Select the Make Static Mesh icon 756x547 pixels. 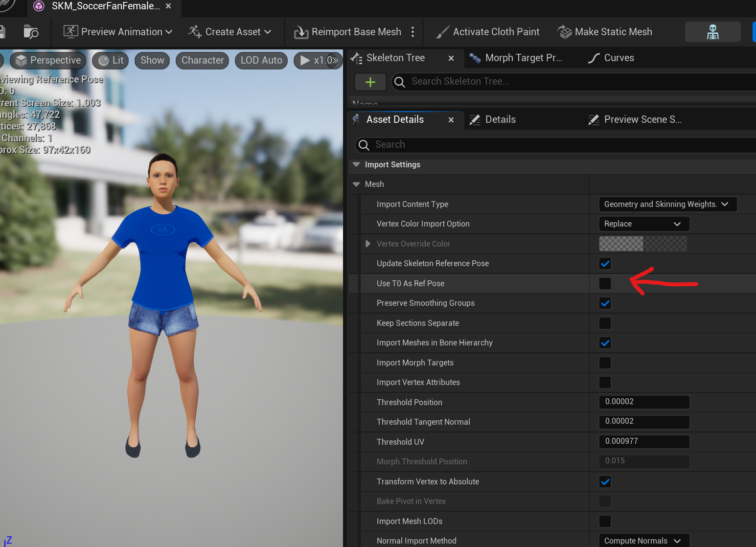click(x=565, y=31)
